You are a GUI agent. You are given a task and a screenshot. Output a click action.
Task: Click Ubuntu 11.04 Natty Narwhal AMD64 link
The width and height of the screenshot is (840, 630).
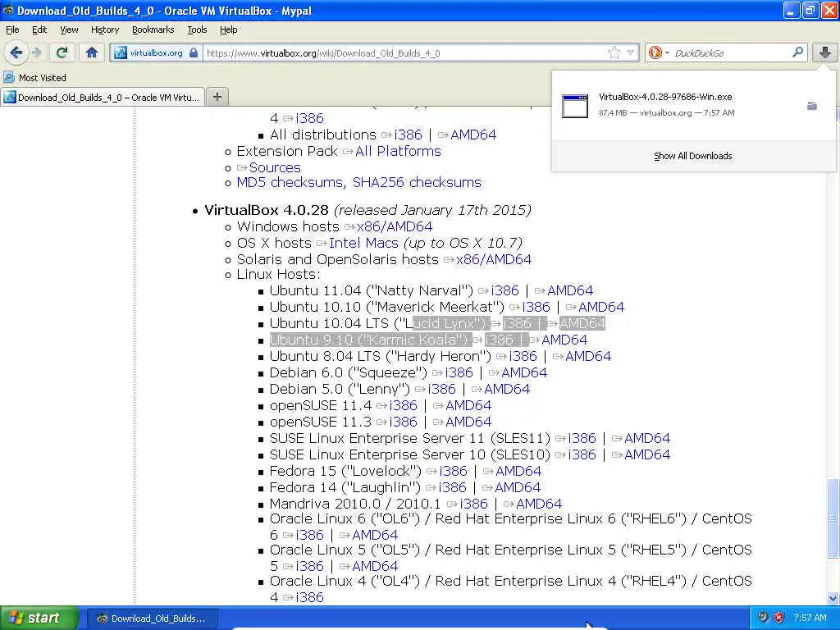[570, 290]
